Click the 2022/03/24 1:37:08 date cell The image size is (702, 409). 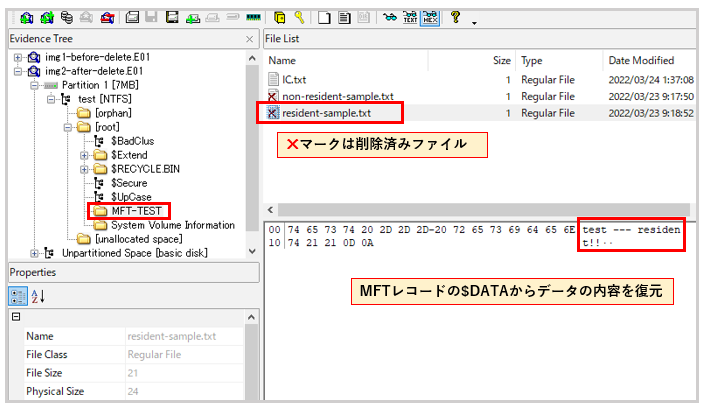click(651, 80)
